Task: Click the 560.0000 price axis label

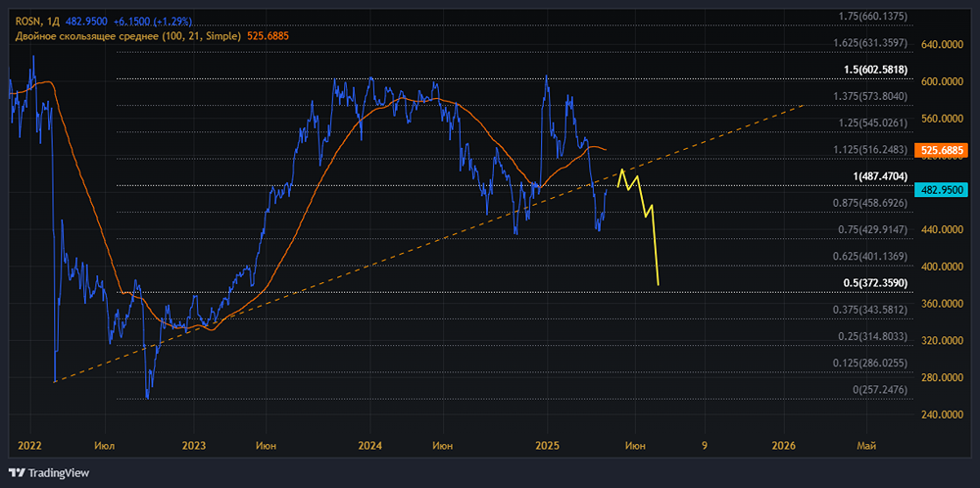Action: pyautogui.click(x=943, y=119)
